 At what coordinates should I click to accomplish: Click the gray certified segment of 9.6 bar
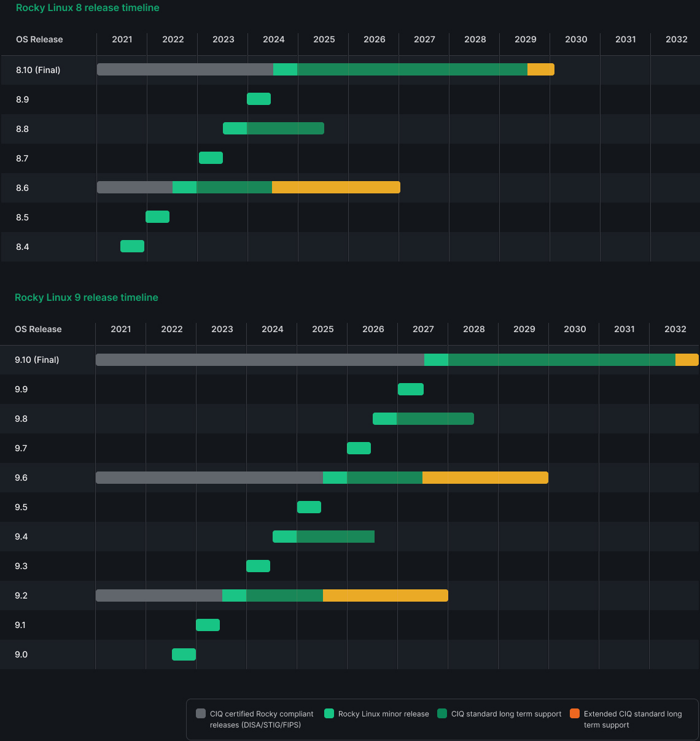click(209, 478)
